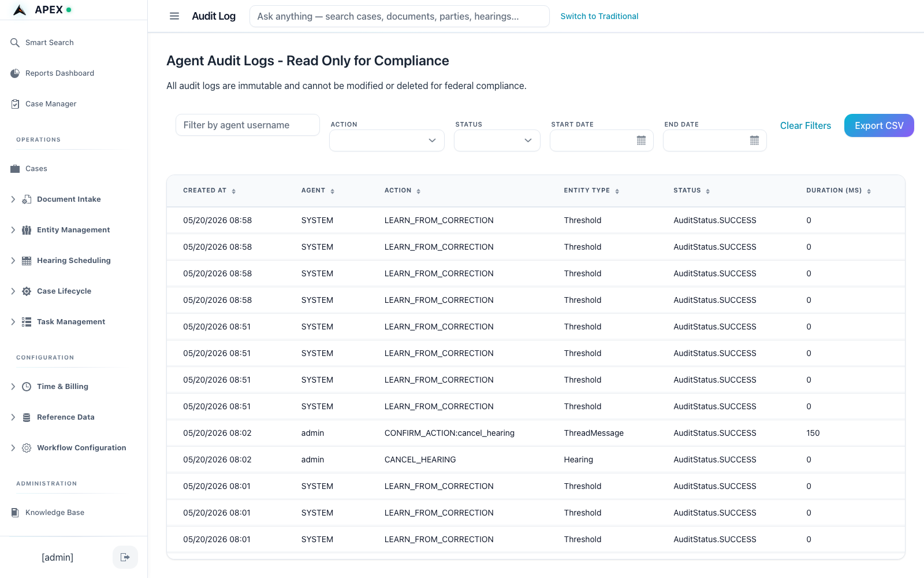Click the Workflow Configuration label
Screen dimensions: 924x578
coord(81,448)
